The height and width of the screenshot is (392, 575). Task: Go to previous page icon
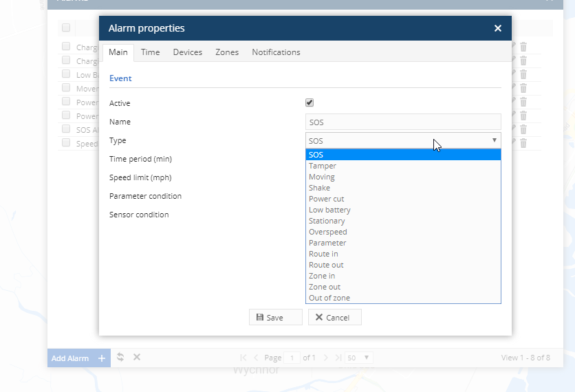pyautogui.click(x=256, y=358)
